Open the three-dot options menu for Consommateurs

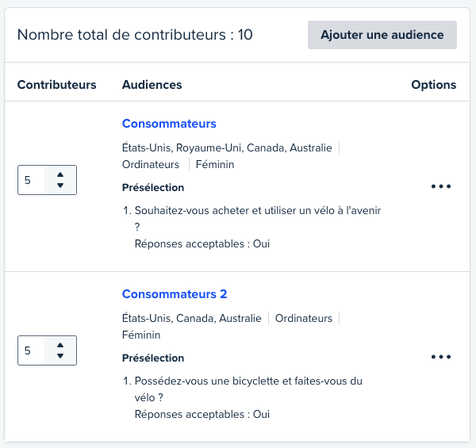440,186
